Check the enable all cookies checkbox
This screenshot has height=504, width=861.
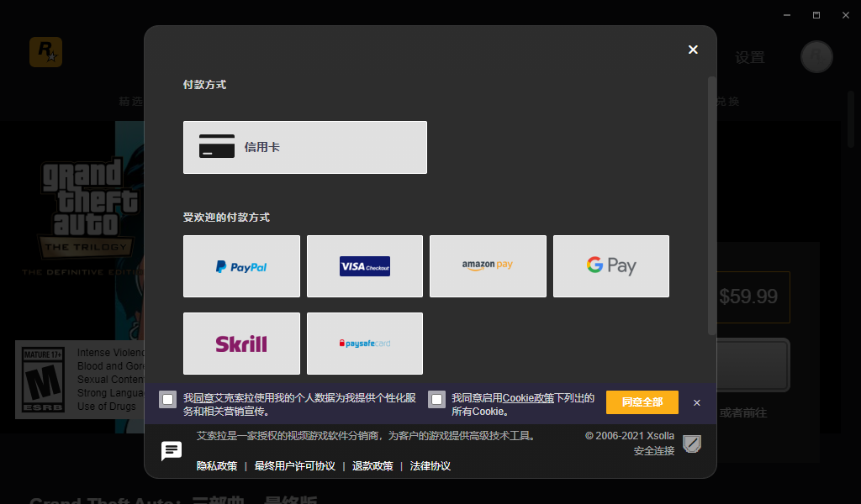click(x=437, y=400)
